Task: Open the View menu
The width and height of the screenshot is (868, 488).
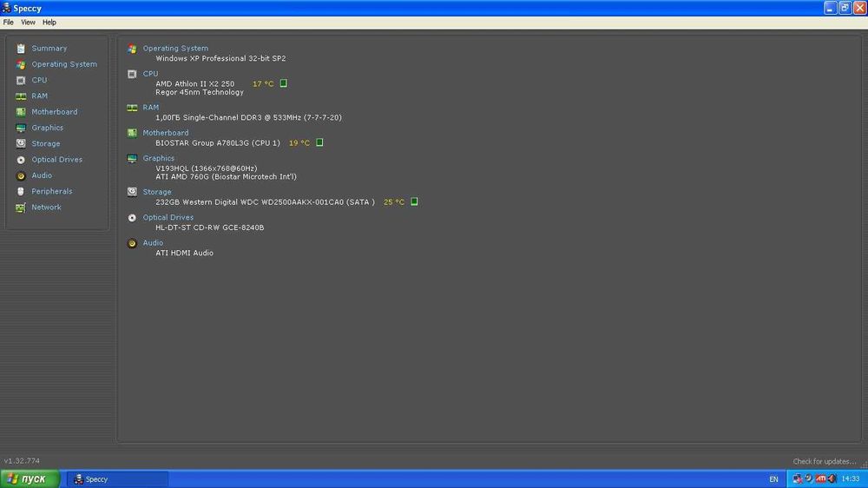Action: click(x=28, y=23)
